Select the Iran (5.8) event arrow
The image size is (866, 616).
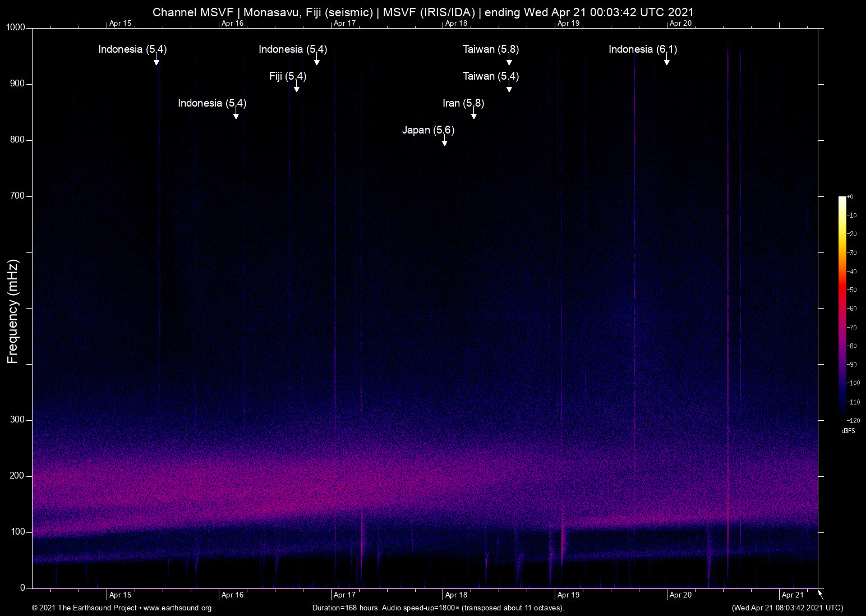click(x=473, y=115)
